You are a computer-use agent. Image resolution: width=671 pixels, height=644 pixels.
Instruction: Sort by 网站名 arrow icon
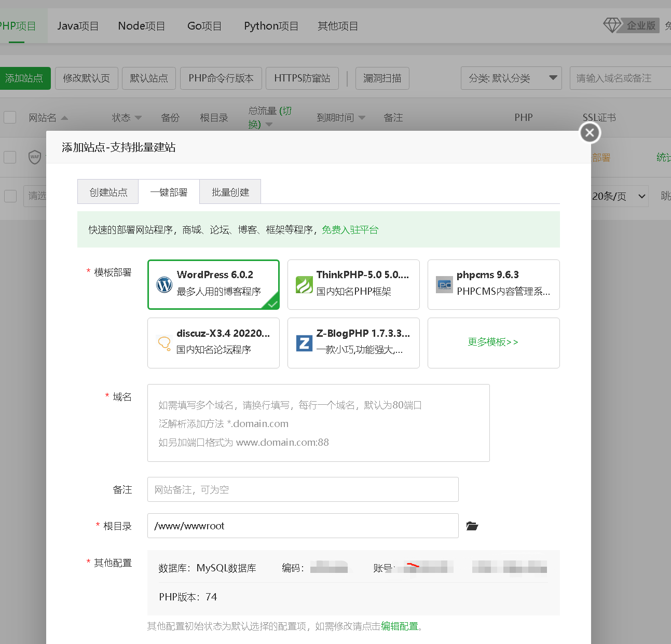[x=64, y=118]
